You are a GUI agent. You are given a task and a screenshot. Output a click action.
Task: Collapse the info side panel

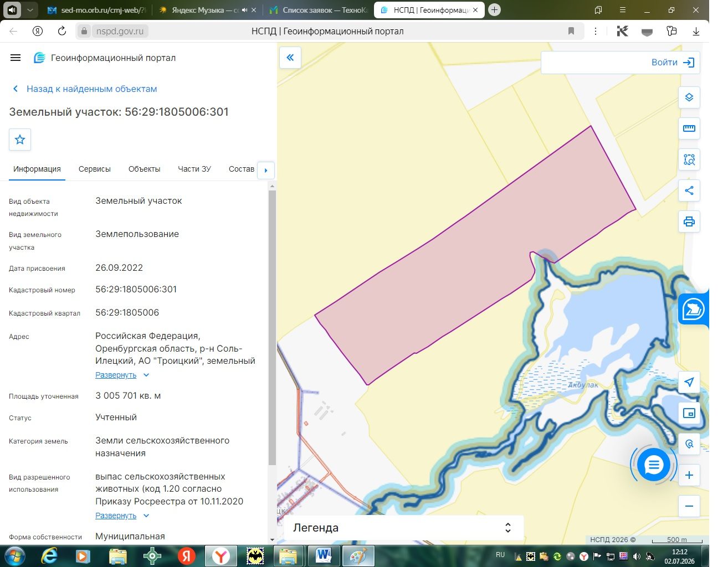290,58
